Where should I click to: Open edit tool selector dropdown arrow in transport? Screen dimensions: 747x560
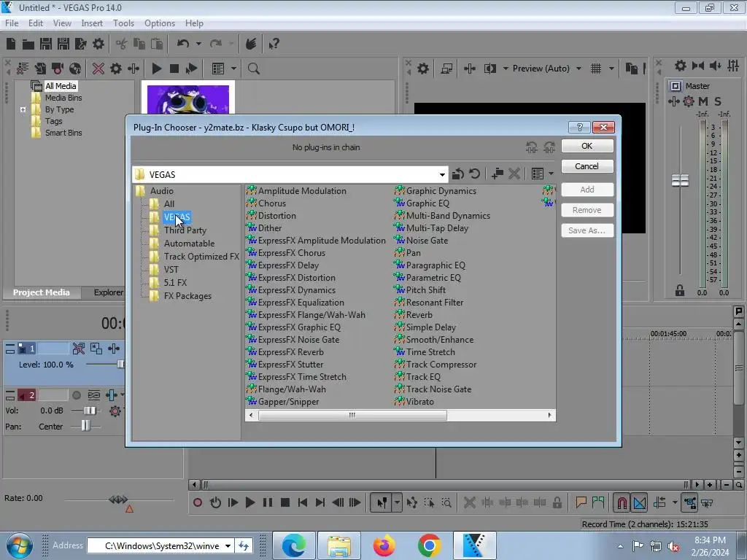pos(396,502)
